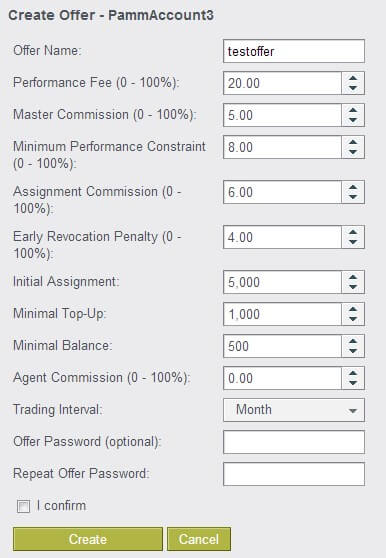Click the Offer Password input field
Viewport: 386px width, 558px height.
[x=294, y=442]
